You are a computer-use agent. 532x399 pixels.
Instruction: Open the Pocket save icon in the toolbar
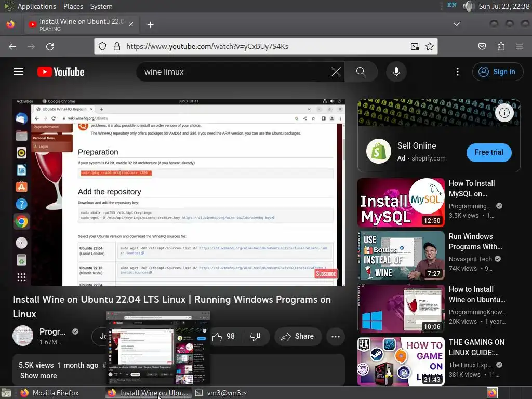(x=482, y=46)
